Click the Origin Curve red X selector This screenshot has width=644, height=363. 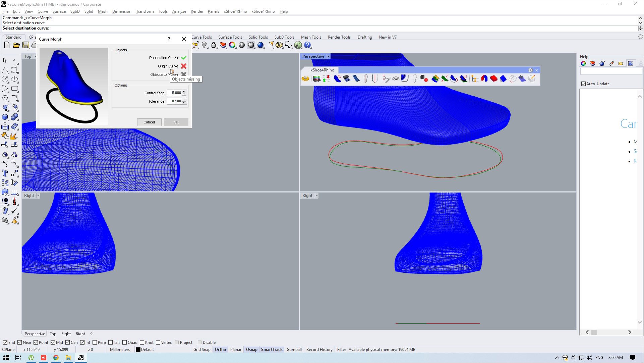click(x=184, y=66)
